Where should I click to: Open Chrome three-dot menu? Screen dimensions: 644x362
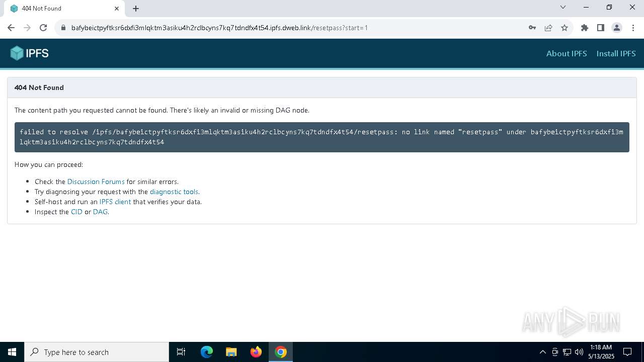point(632,28)
